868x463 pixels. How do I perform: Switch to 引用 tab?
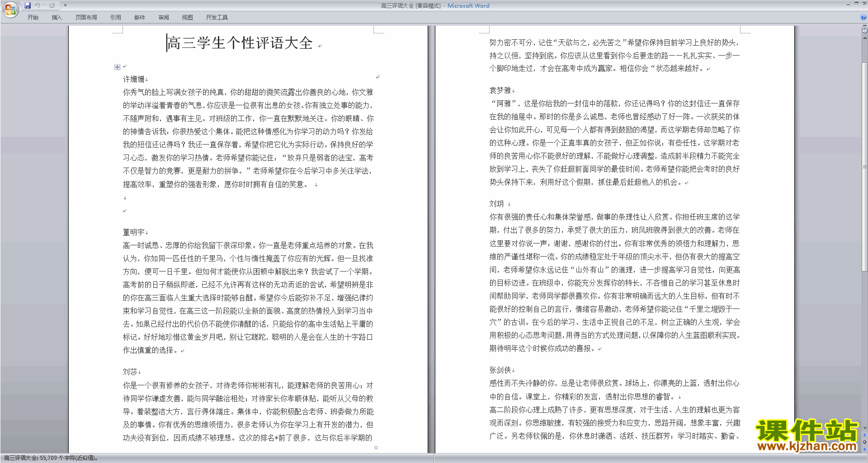pos(116,18)
